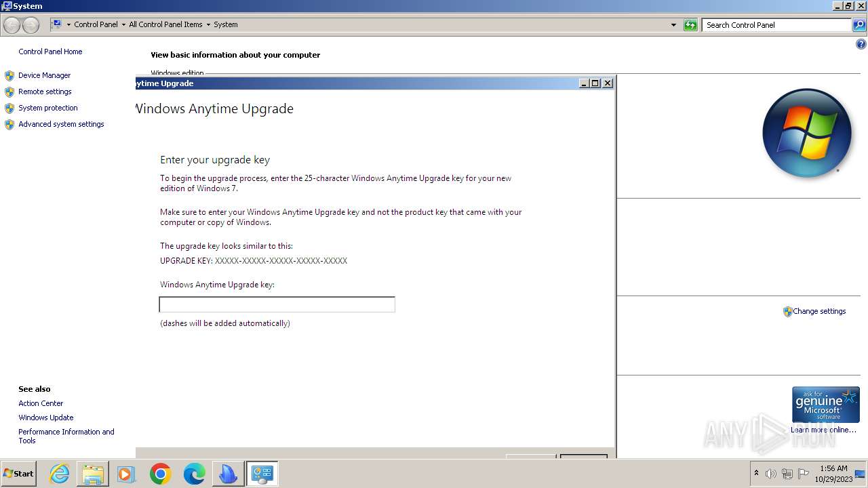
Task: Open the blue Help question mark
Action: [x=861, y=45]
